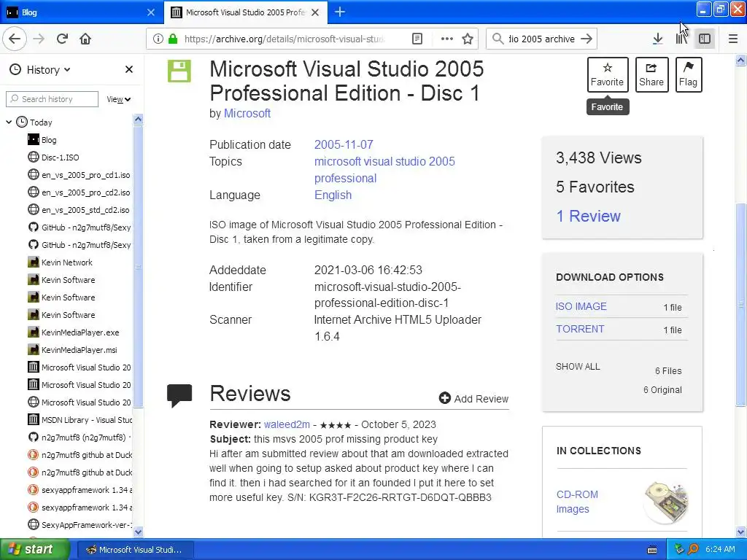Screen dimensions: 747x560
Task: Favorite this item on archive.org
Action: point(608,74)
